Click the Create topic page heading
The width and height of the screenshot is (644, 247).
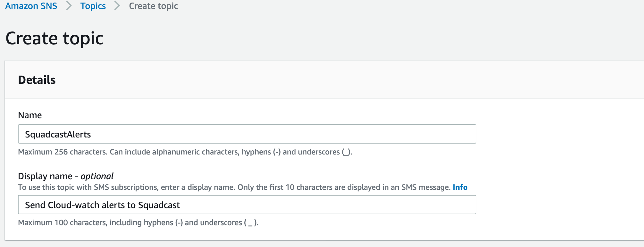[54, 39]
